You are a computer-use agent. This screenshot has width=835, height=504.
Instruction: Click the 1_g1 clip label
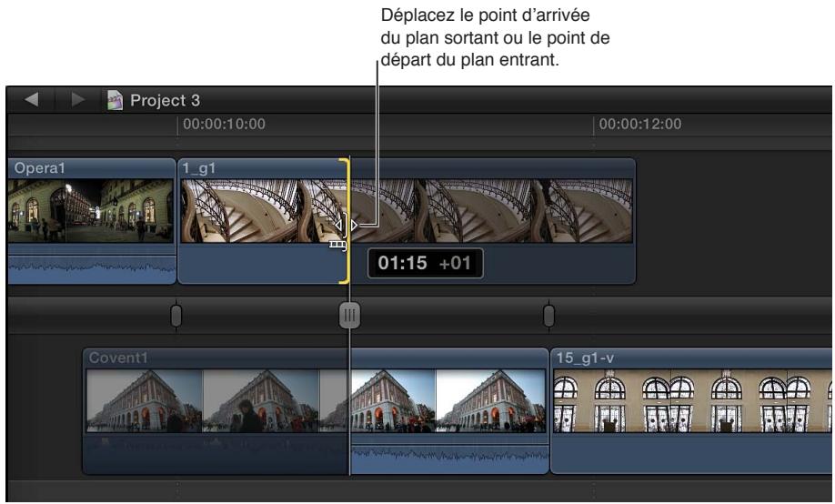coord(198,168)
